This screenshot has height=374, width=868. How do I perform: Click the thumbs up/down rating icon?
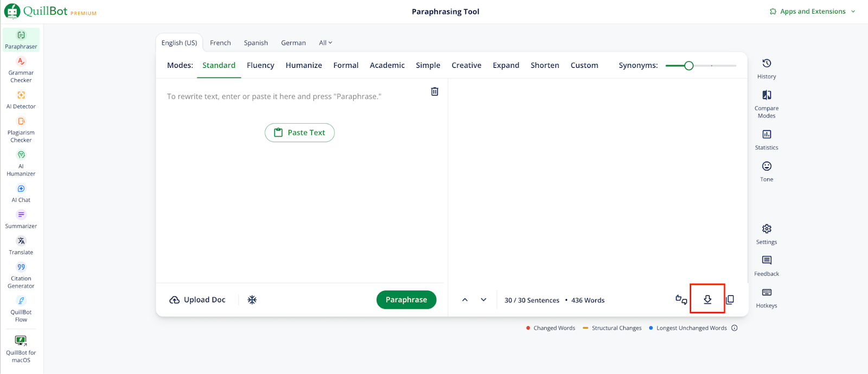(x=681, y=300)
